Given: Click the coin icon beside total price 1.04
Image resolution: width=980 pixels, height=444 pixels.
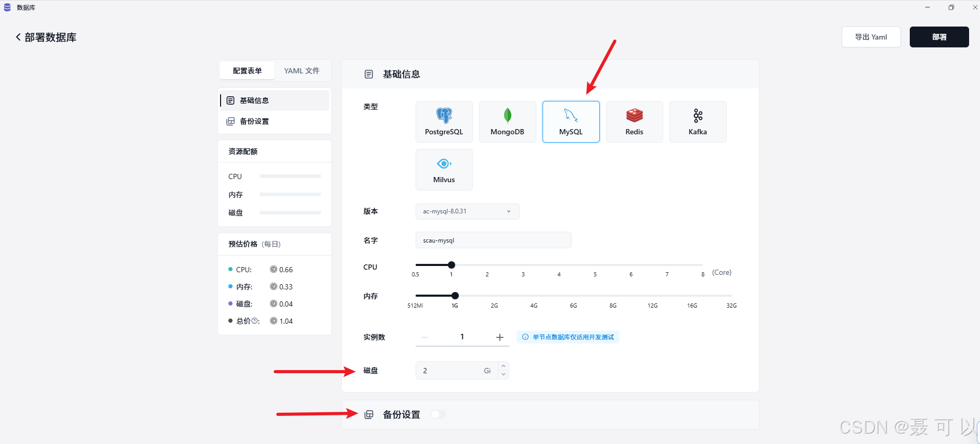Looking at the screenshot, I should pyautogui.click(x=274, y=321).
